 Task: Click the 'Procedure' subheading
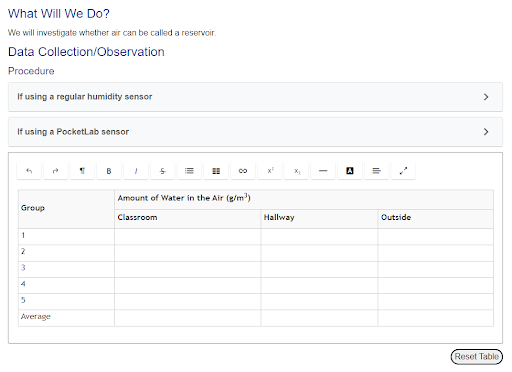[x=31, y=71]
